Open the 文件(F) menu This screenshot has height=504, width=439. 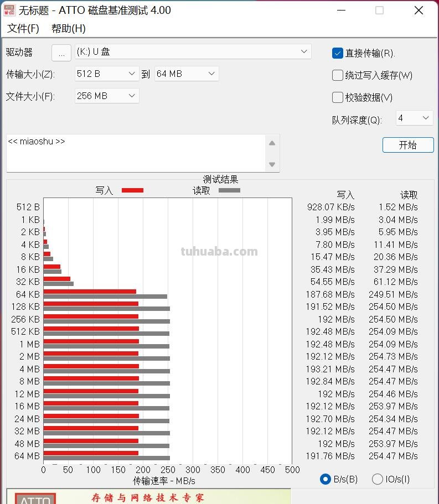(x=23, y=29)
